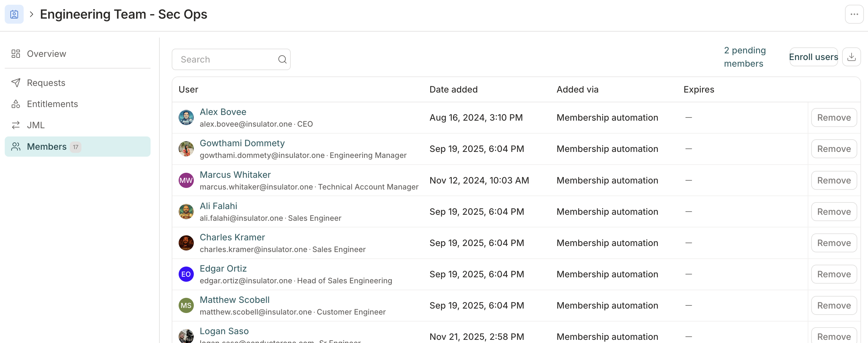868x343 pixels.
Task: Click the Requests paper-plane icon
Action: click(16, 83)
